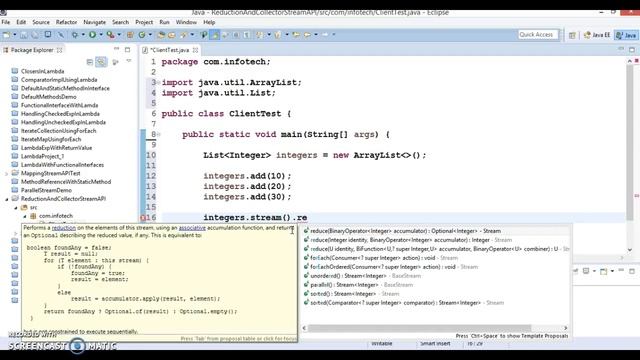Click the New file toolbar icon
This screenshot has width=640, height=360.
tap(7, 35)
